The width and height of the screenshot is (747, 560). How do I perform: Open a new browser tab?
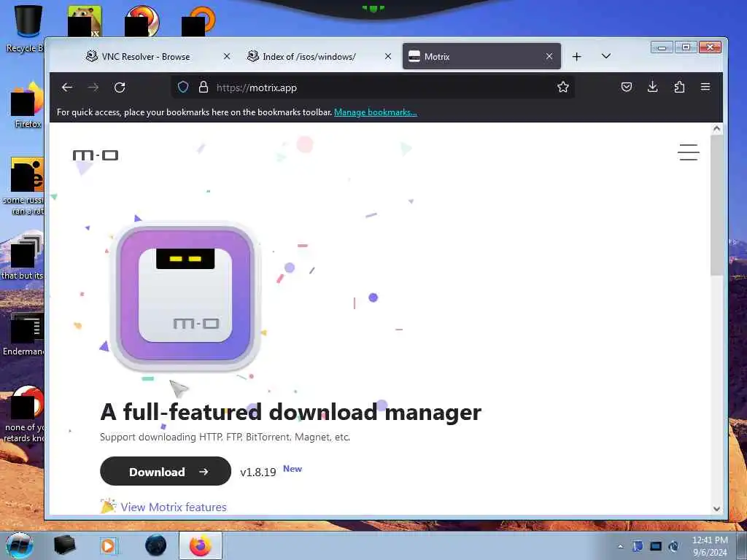(576, 57)
